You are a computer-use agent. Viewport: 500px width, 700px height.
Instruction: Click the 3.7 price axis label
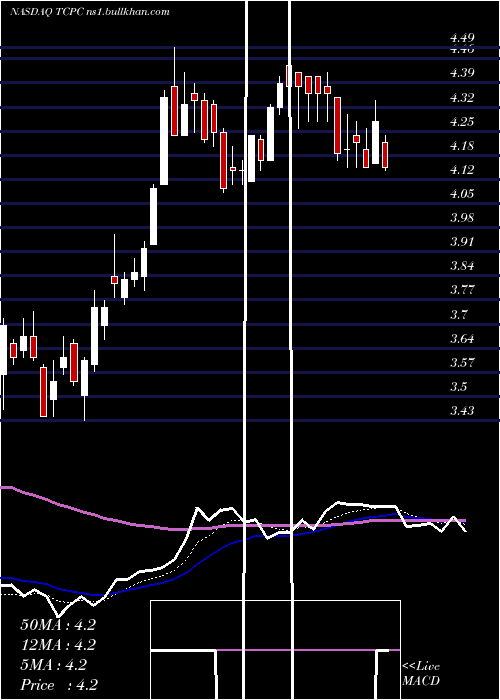click(x=459, y=315)
